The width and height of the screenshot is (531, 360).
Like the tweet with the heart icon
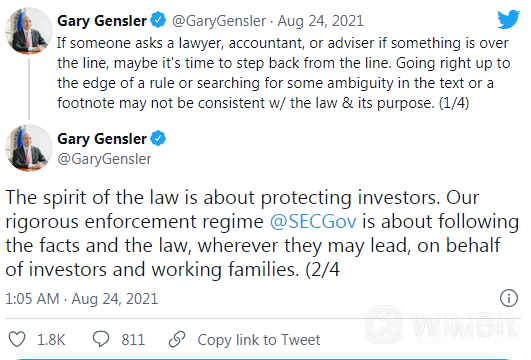(17, 339)
